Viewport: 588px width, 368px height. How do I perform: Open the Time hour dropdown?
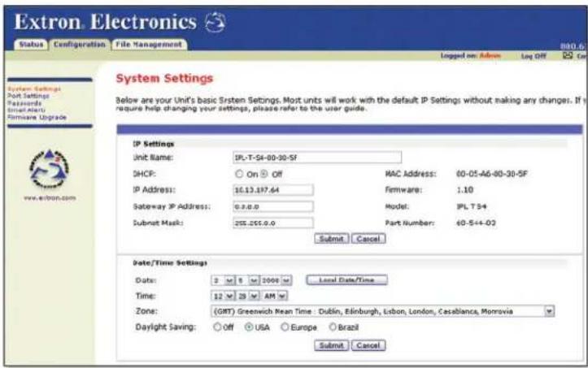coord(223,296)
